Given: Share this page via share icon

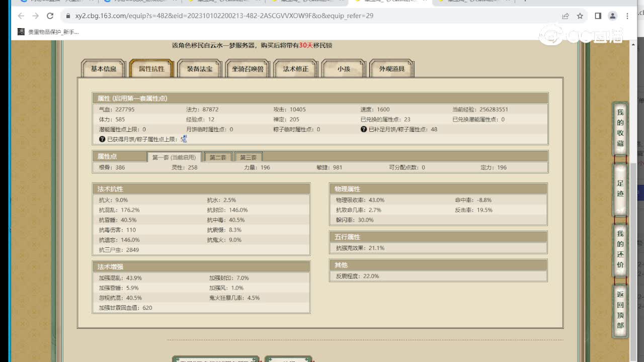Looking at the screenshot, I should point(566,16).
